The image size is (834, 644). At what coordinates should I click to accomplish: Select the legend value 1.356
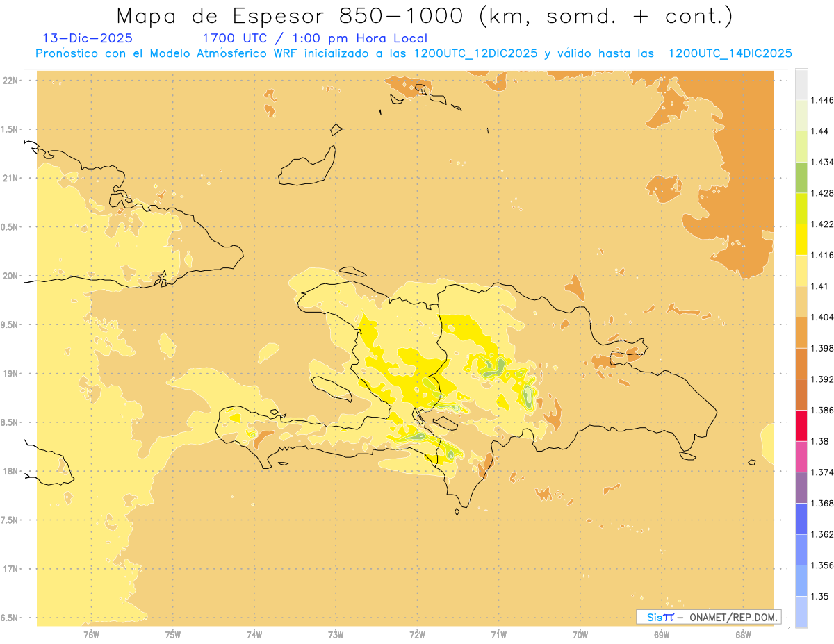coord(821,565)
